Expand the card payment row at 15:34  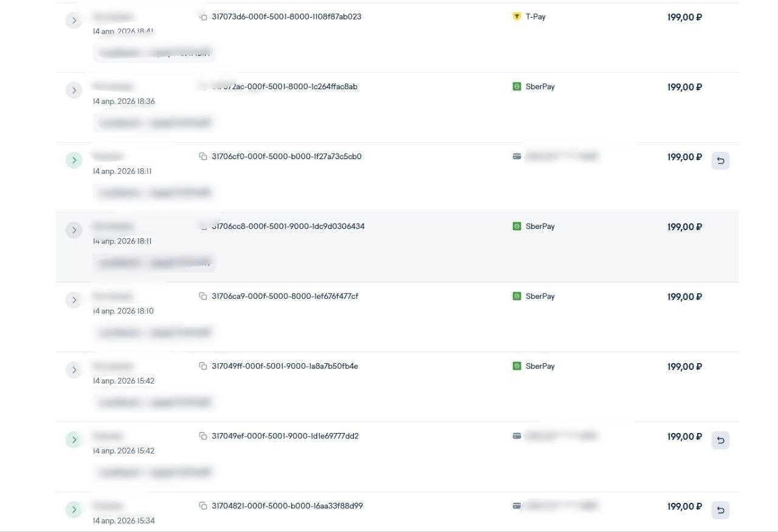coord(74,510)
